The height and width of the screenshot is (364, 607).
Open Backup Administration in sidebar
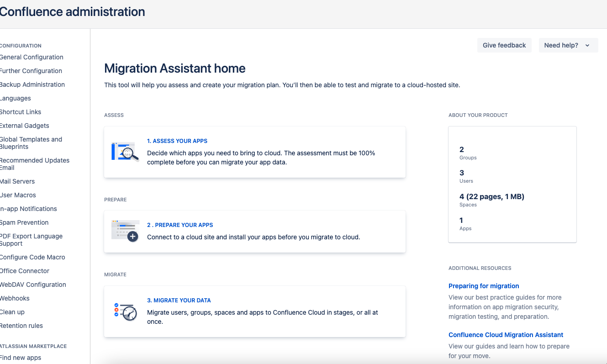32,84
